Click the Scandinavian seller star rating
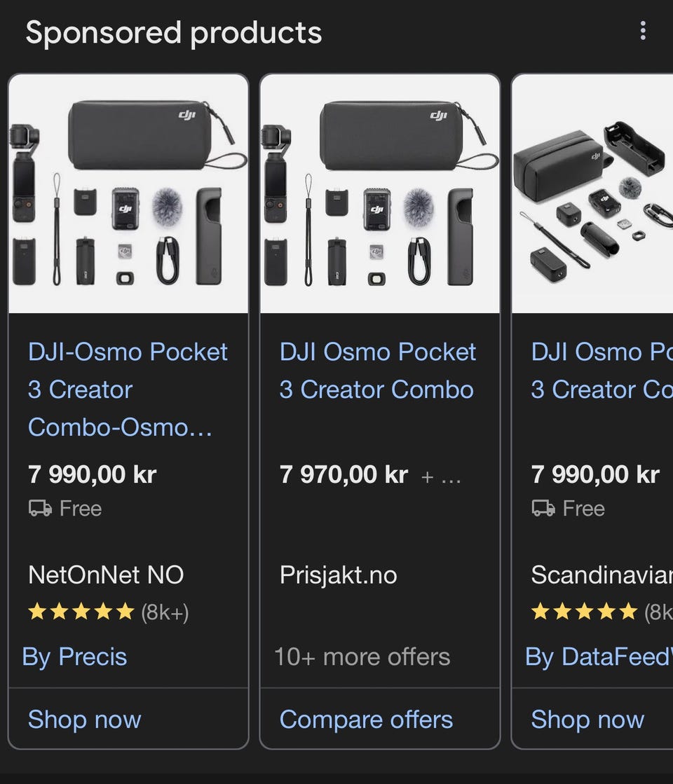Viewport: 673px width, 784px height. (x=584, y=612)
